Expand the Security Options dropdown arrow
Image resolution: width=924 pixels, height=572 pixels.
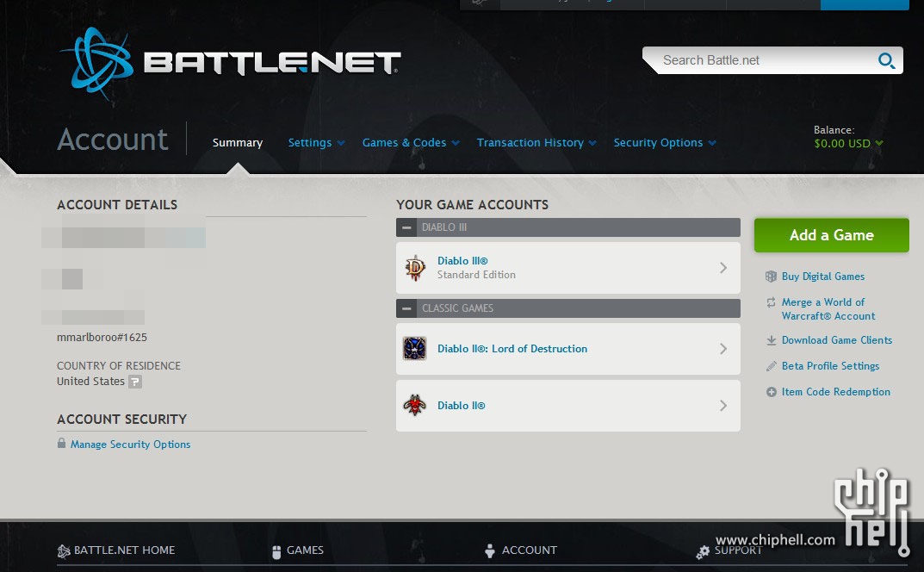coord(712,143)
